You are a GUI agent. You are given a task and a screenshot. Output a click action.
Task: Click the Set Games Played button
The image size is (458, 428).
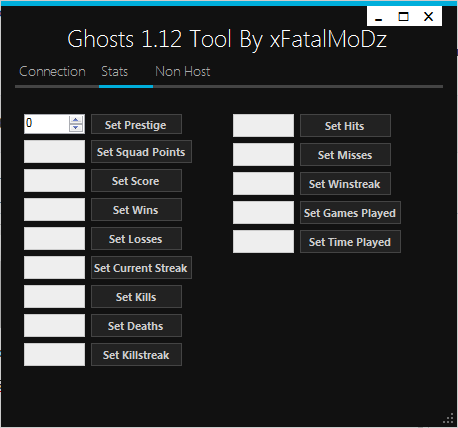pos(350,213)
